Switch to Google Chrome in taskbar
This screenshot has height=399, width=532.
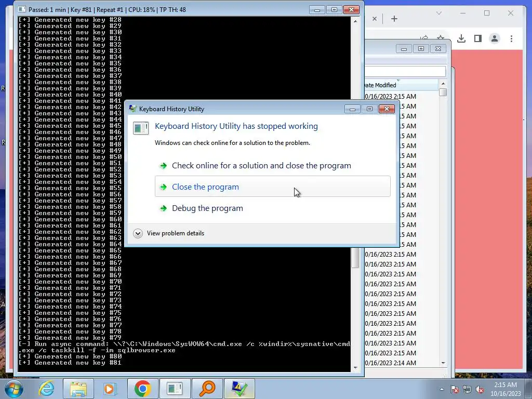[142, 389]
